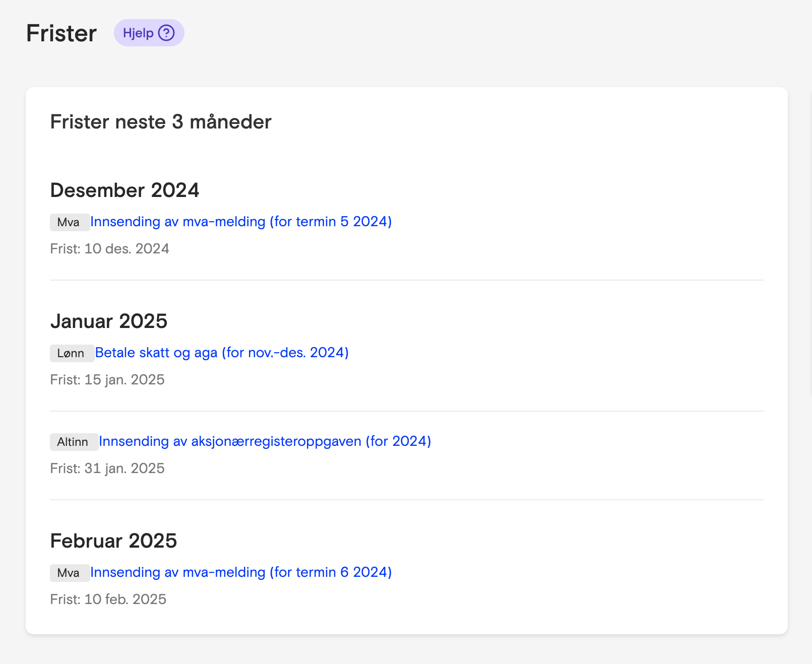Click the Altinn tag label
812x664 pixels.
pos(74,442)
